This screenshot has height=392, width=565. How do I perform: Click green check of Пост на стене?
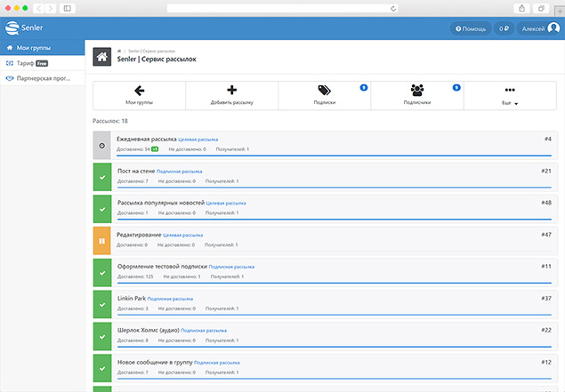[x=102, y=177]
